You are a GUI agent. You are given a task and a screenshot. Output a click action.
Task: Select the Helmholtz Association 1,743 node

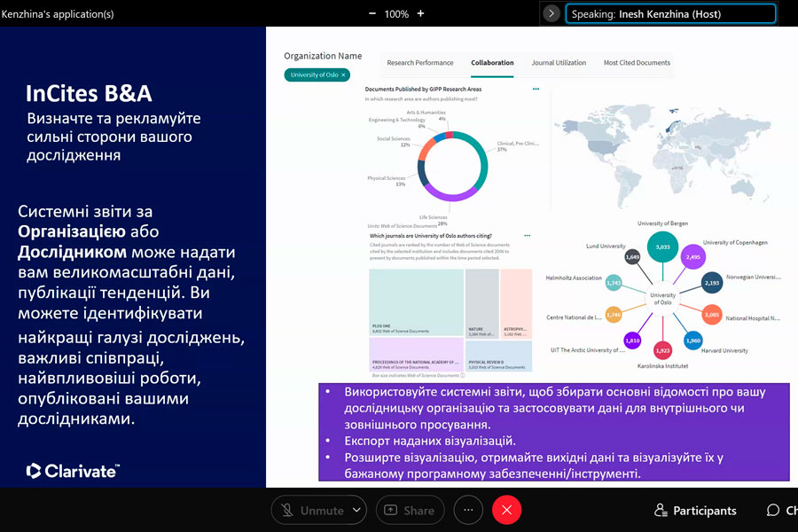click(614, 283)
